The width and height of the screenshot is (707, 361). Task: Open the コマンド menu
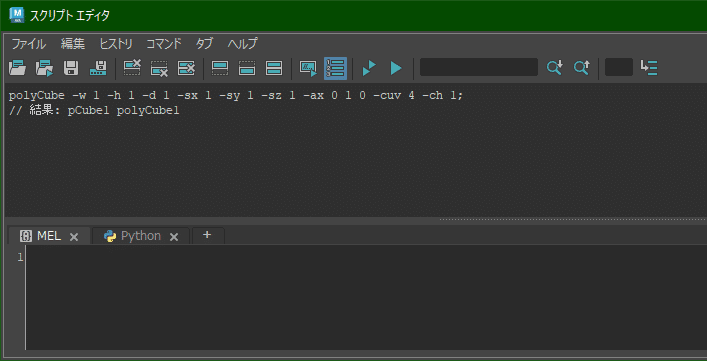tap(164, 44)
